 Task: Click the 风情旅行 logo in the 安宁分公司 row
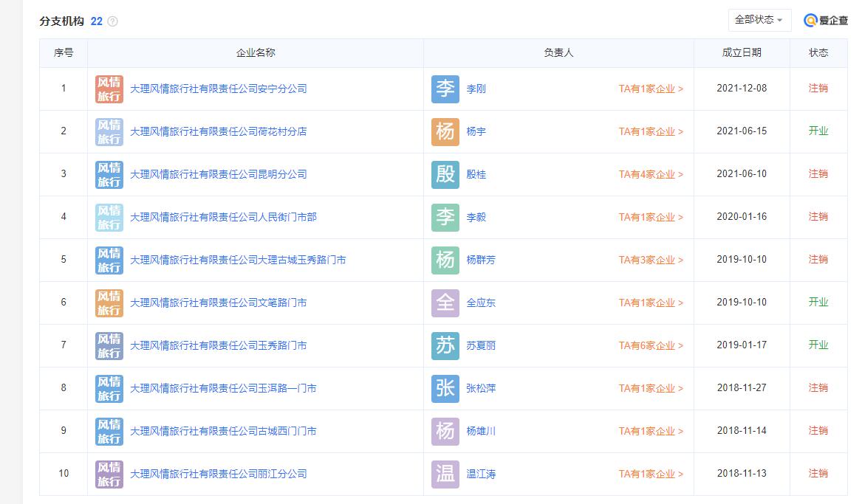108,88
